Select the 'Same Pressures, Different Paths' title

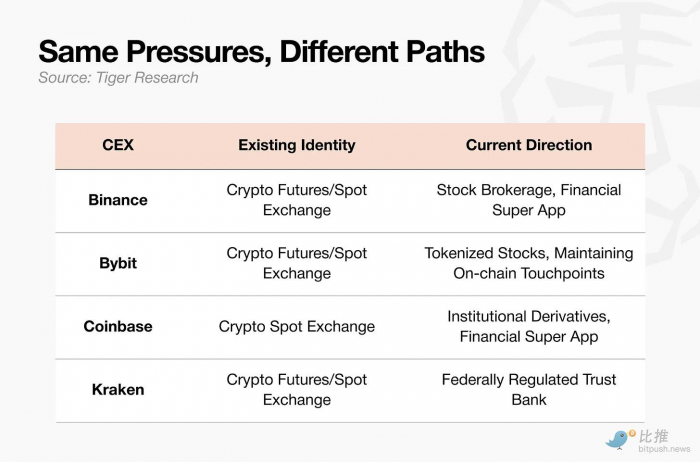point(262,51)
